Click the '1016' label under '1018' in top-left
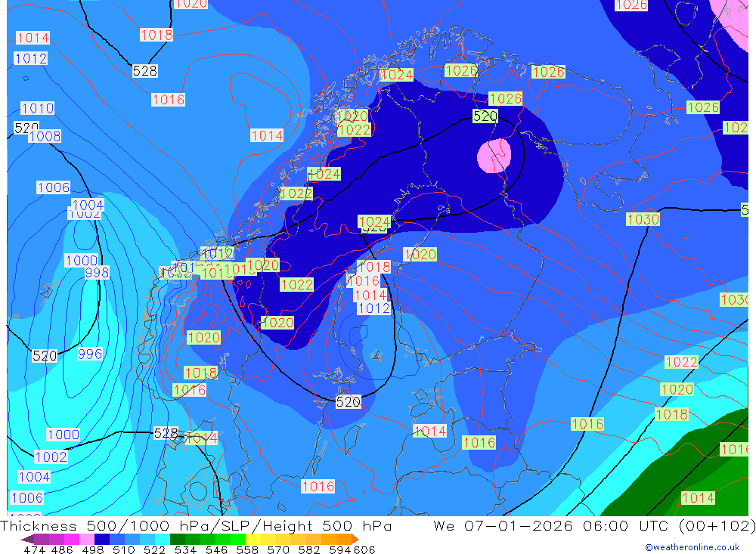Viewport: 756px width, 554px height. tap(169, 100)
